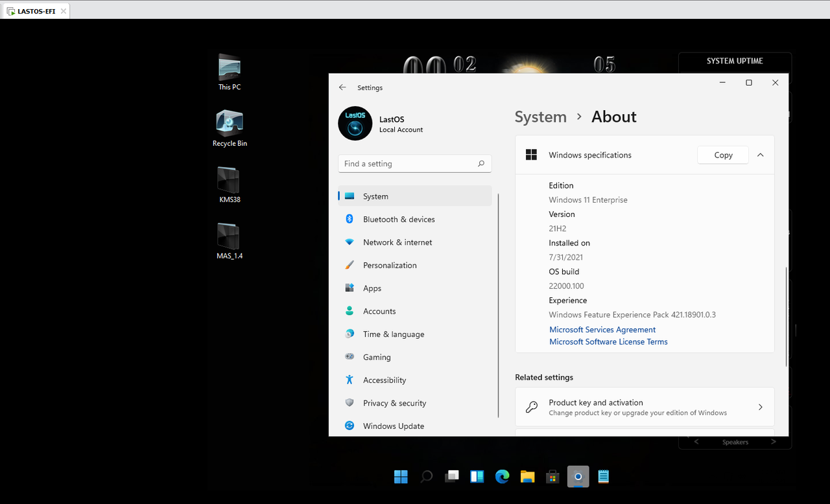Image resolution: width=830 pixels, height=504 pixels.
Task: Click previous arrow beside Speakers widget
Action: tap(696, 442)
